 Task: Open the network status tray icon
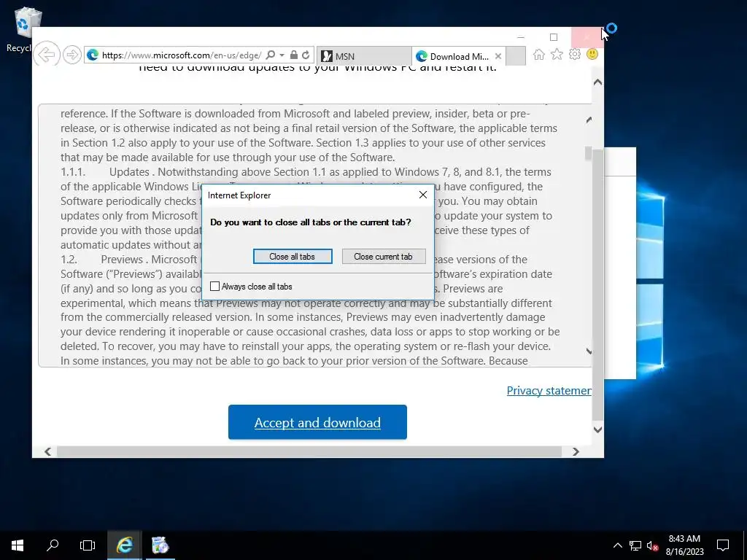[x=635, y=545]
